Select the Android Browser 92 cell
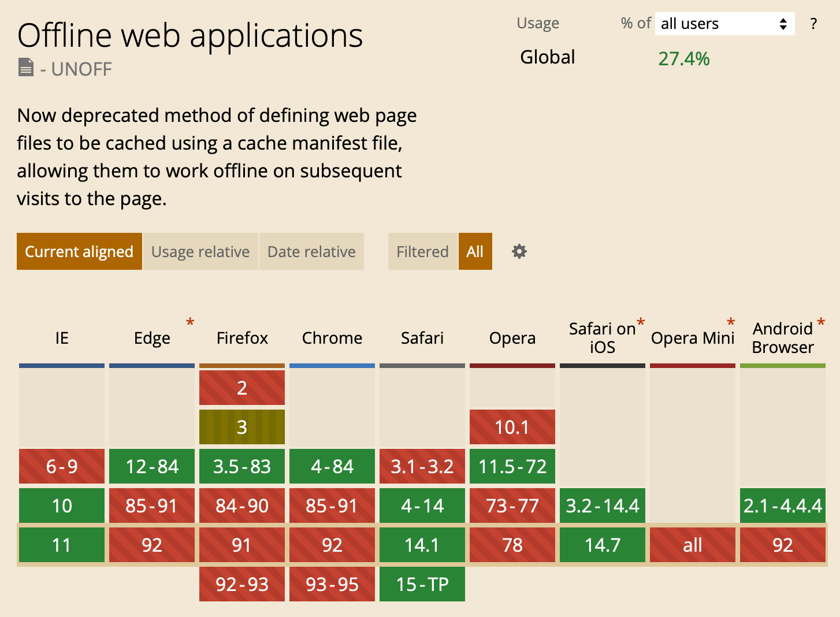The image size is (840, 617). [783, 545]
